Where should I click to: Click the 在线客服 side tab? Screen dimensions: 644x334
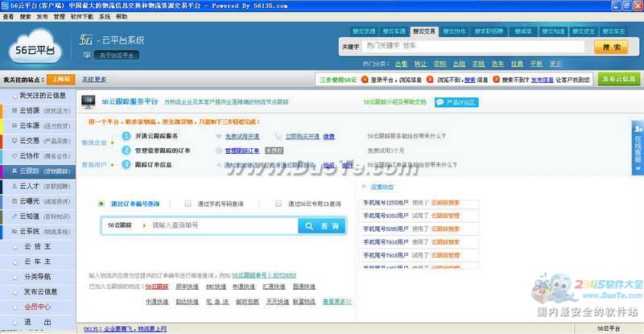638,148
